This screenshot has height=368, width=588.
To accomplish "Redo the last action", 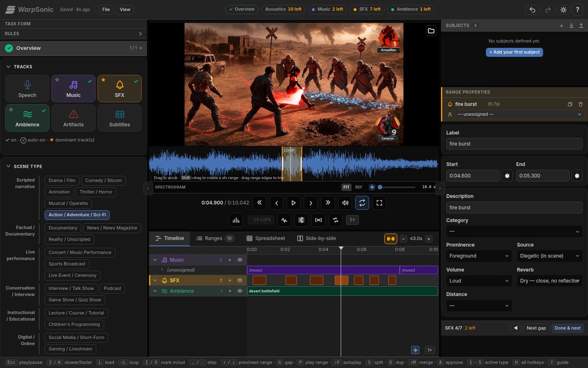I will pos(548,9).
